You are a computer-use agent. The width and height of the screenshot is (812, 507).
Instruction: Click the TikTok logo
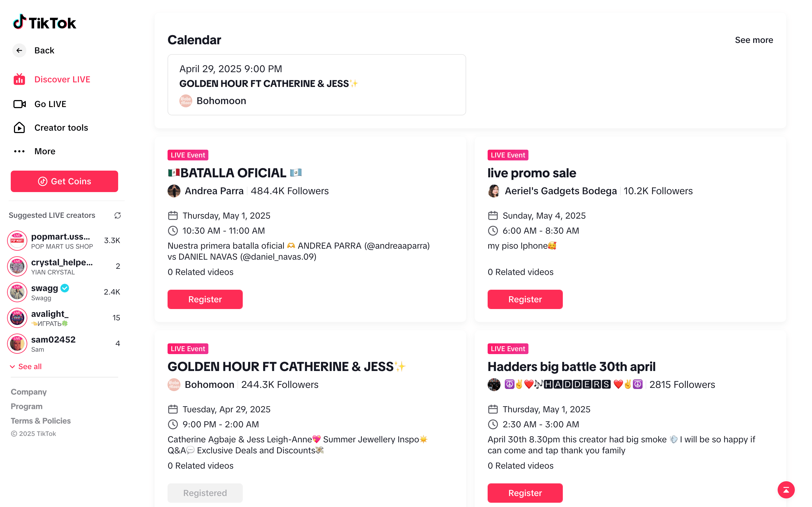click(45, 23)
